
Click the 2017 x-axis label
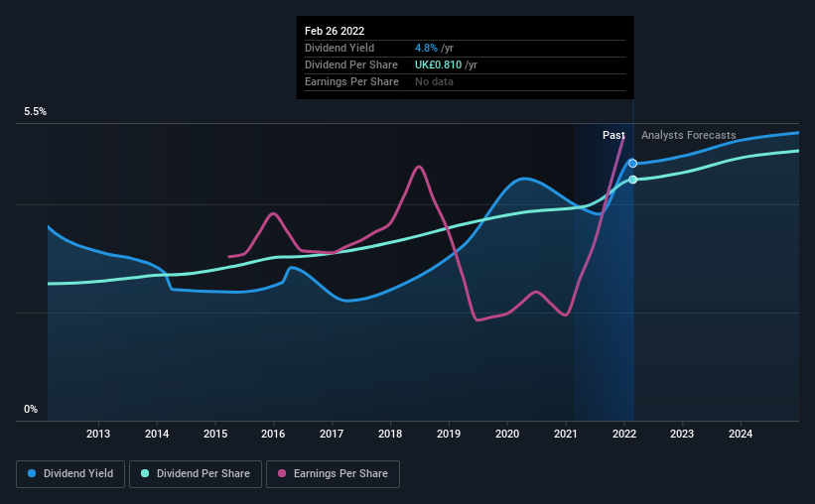[332, 434]
